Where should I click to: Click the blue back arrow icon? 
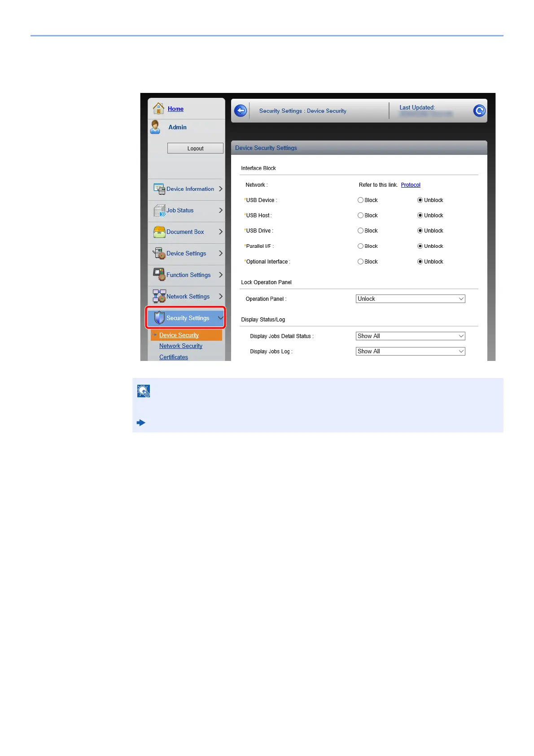click(241, 110)
